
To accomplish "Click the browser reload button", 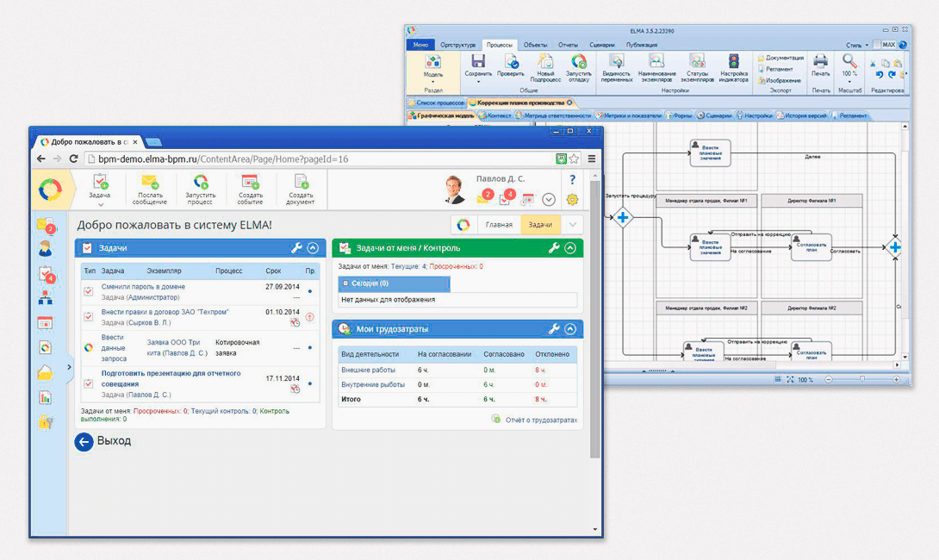I will coord(74,159).
